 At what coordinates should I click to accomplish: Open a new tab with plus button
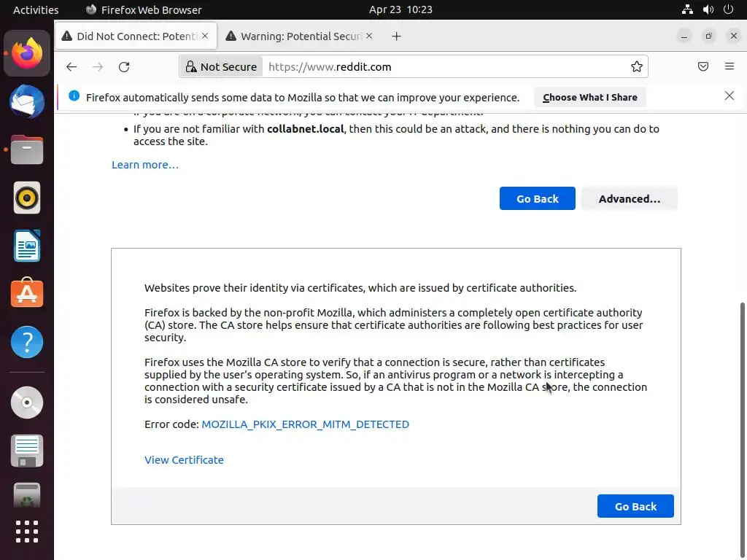pyautogui.click(x=396, y=36)
